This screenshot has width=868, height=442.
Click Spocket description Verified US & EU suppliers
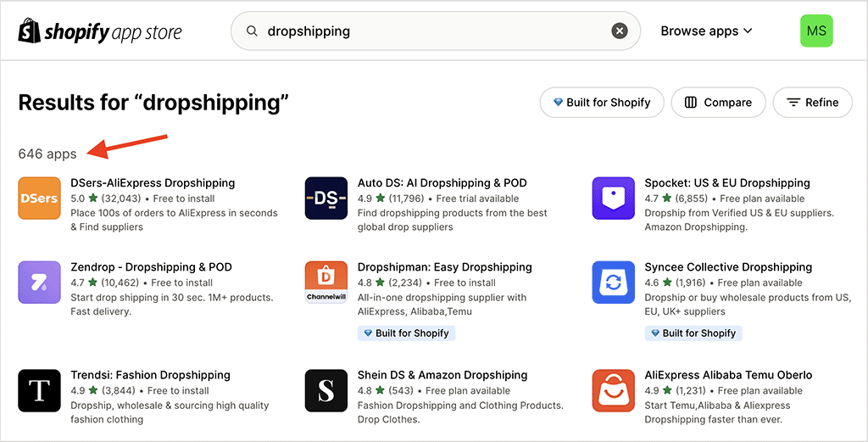[x=739, y=220]
